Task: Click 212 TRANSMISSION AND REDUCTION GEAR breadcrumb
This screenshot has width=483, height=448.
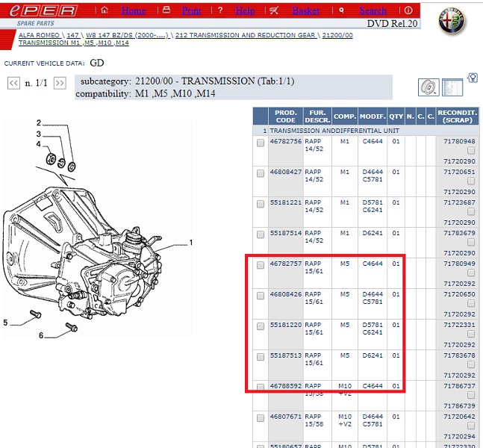Action: (246, 35)
